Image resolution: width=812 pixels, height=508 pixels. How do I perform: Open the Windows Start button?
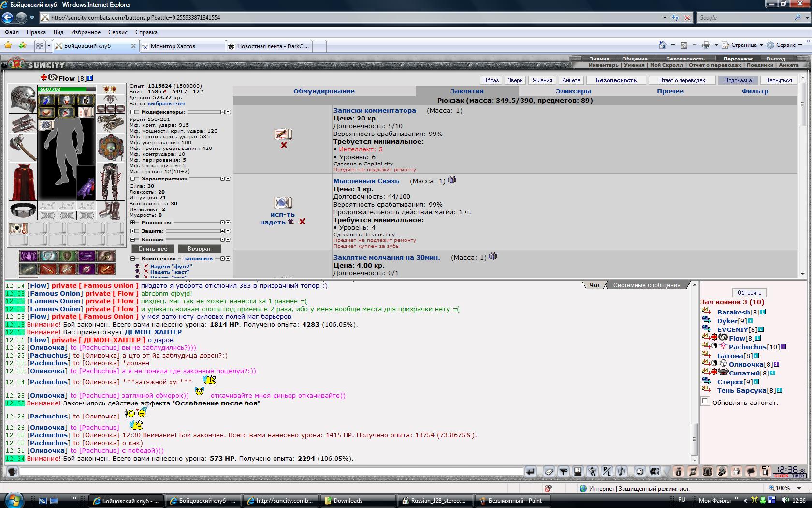[13, 499]
